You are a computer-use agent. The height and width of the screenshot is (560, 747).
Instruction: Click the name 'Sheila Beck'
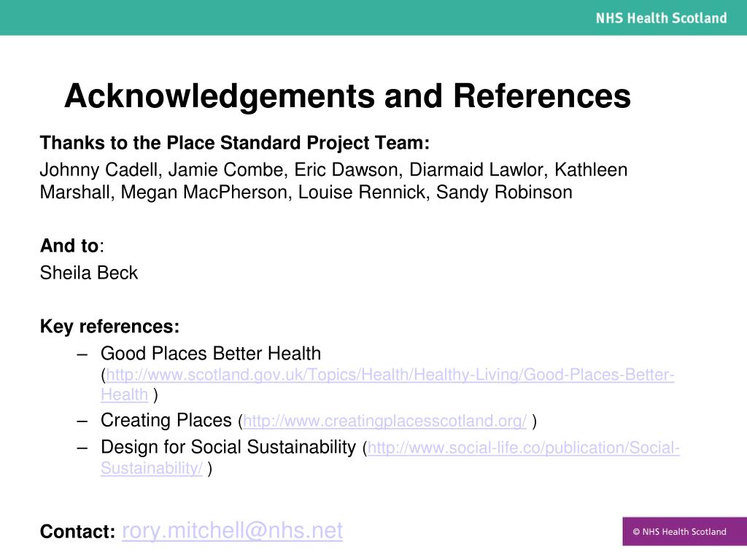coord(88,273)
